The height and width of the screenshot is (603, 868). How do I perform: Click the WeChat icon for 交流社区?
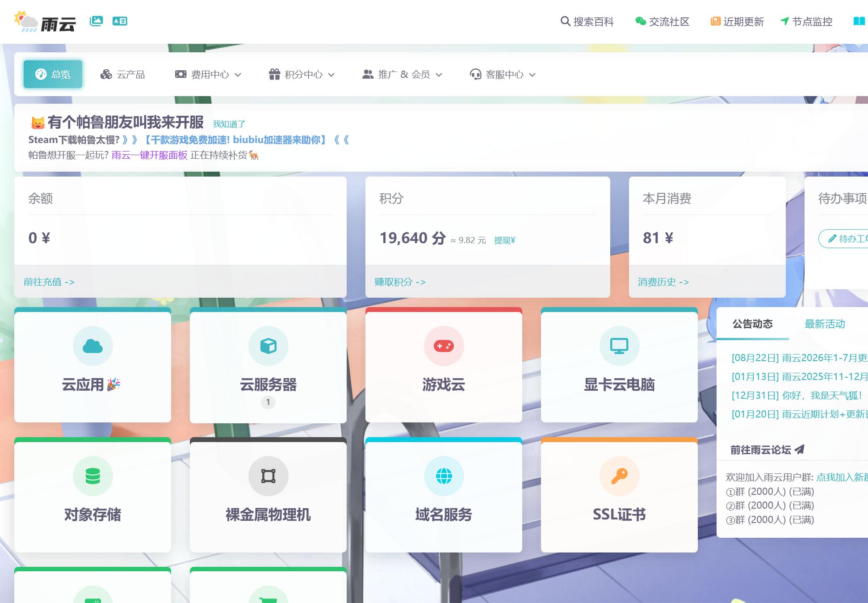point(641,21)
